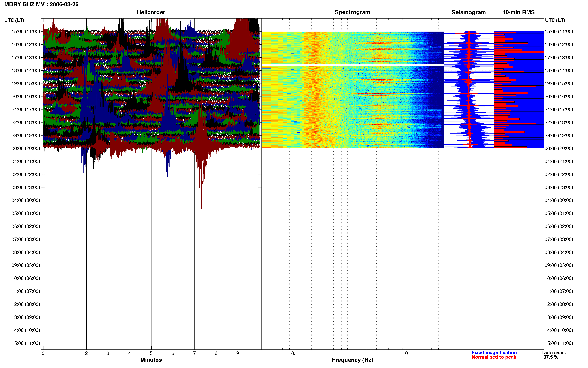Click right-axis label '03:00 (23:00)'
The width and height of the screenshot is (588, 368).
click(x=559, y=187)
